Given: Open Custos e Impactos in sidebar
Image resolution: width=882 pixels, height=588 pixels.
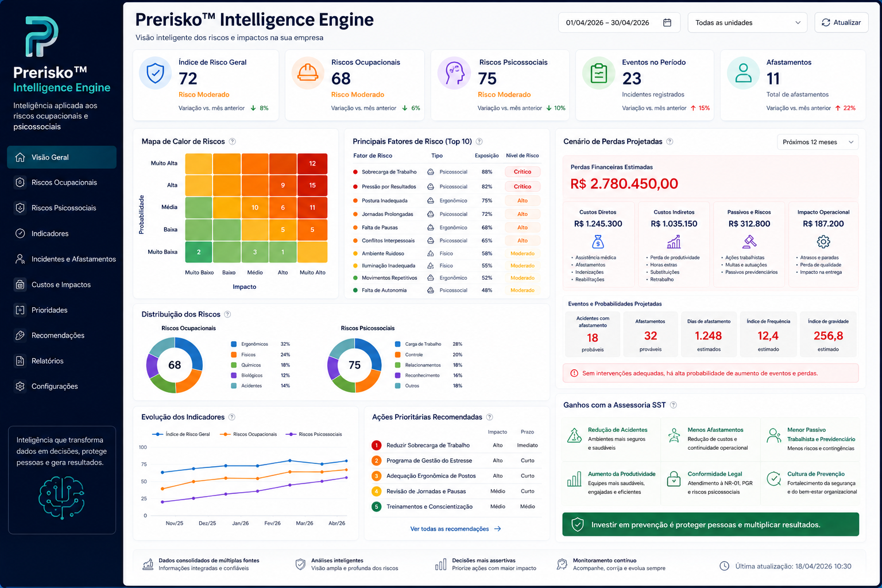Looking at the screenshot, I should (61, 284).
